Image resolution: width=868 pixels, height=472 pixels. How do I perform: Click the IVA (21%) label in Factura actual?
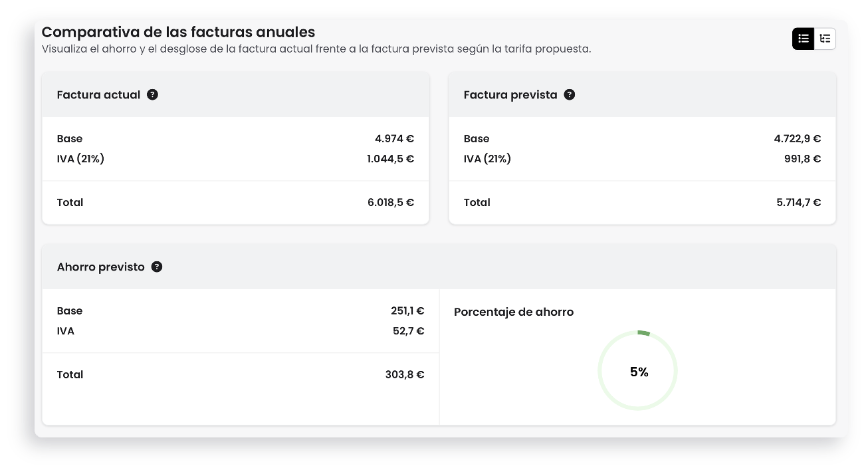[80, 158]
